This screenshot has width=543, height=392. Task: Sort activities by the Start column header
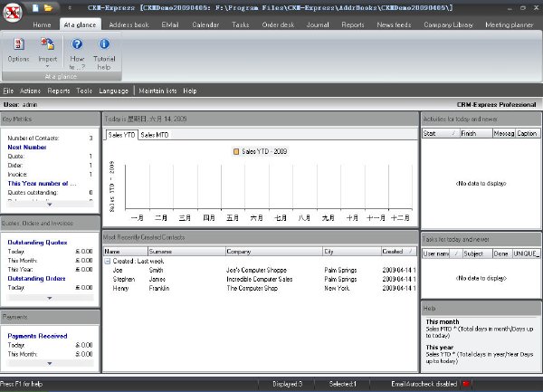point(441,133)
